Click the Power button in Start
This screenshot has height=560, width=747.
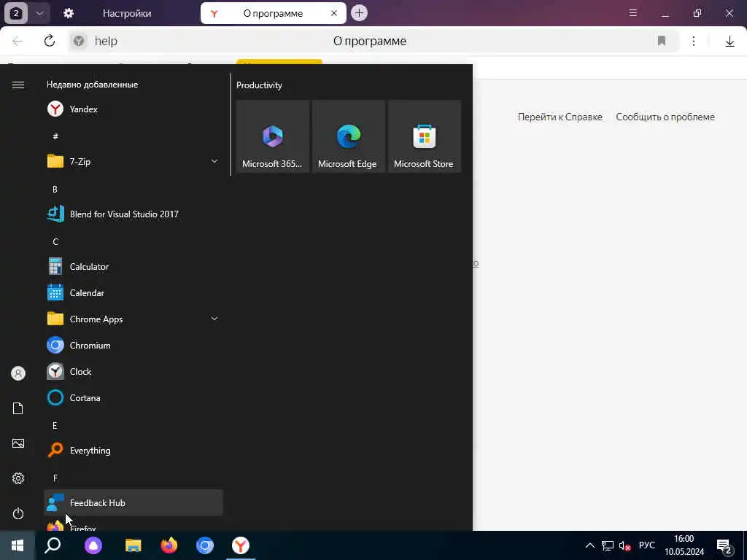pyautogui.click(x=18, y=513)
